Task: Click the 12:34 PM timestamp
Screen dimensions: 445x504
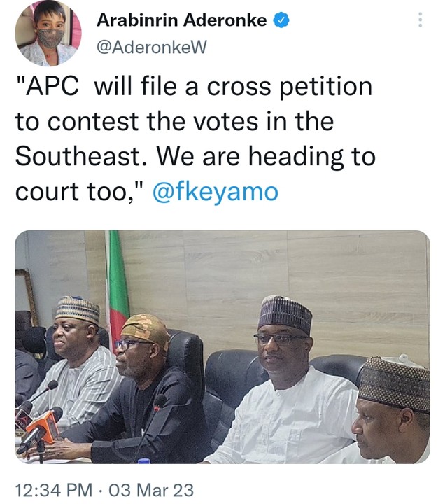Action: click(x=53, y=489)
